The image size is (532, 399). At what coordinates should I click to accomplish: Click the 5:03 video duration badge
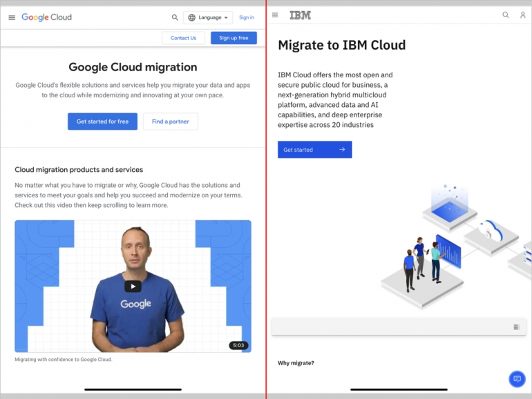238,345
